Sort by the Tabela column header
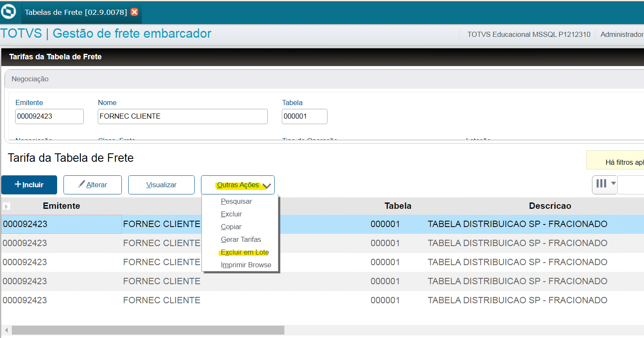This screenshot has height=338, width=644. (398, 206)
